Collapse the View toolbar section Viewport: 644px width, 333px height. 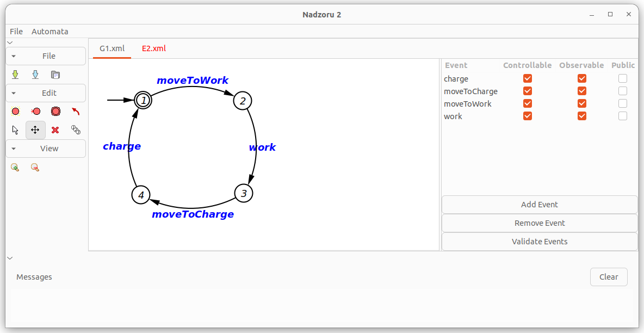[x=46, y=149]
